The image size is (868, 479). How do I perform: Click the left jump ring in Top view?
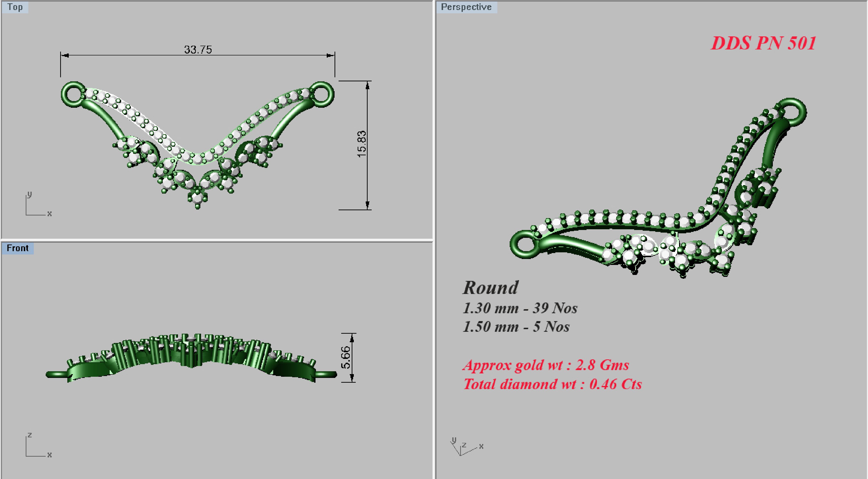(x=73, y=94)
